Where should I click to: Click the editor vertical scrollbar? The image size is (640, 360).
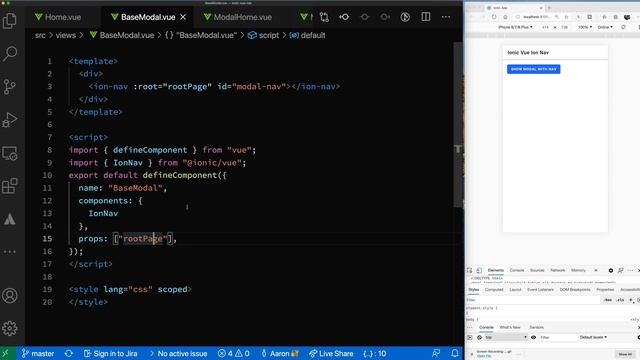[458, 124]
